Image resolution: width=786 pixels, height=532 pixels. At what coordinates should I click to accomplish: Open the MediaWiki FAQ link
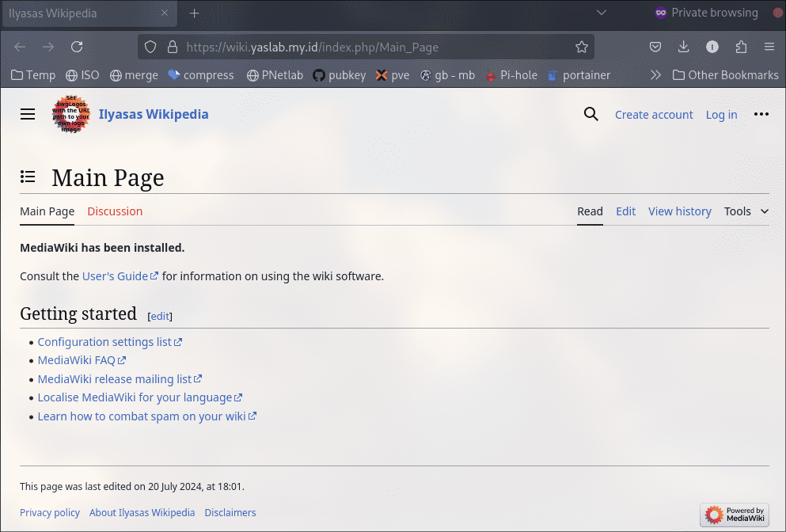(82, 360)
